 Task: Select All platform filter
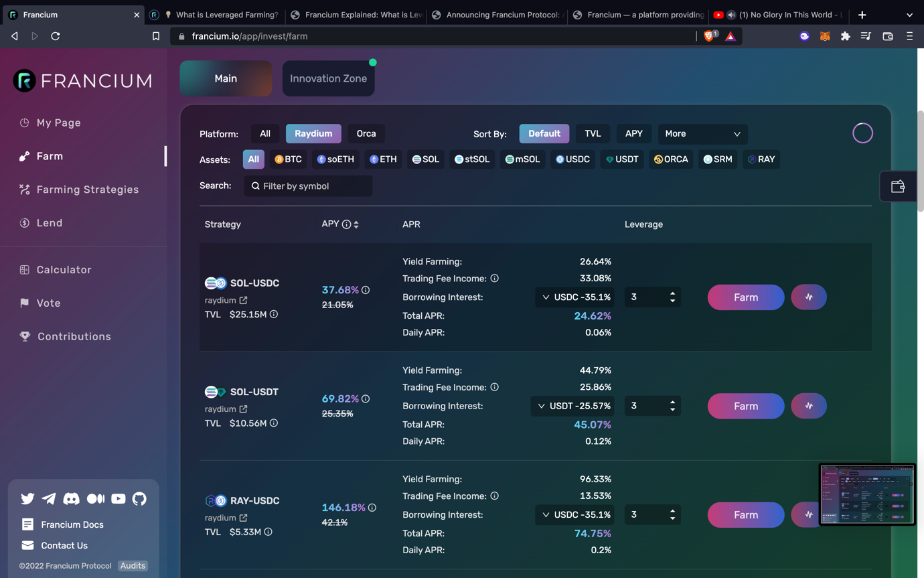pos(265,133)
